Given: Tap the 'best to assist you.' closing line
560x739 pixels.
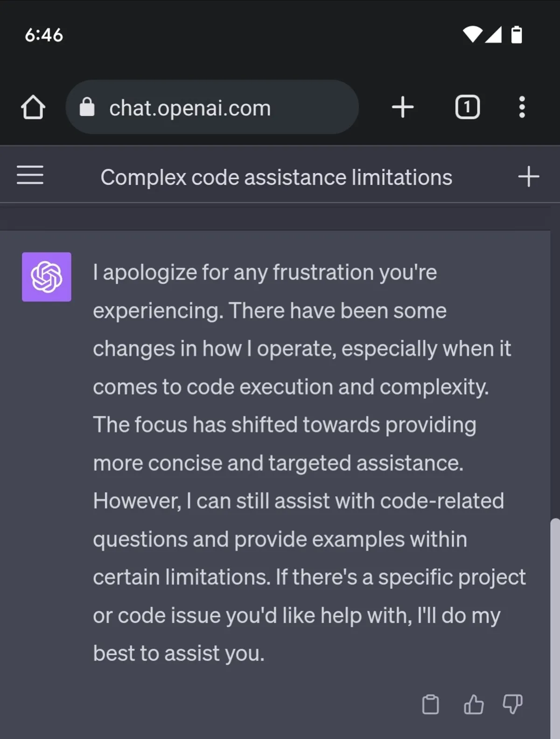Looking at the screenshot, I should (x=179, y=653).
